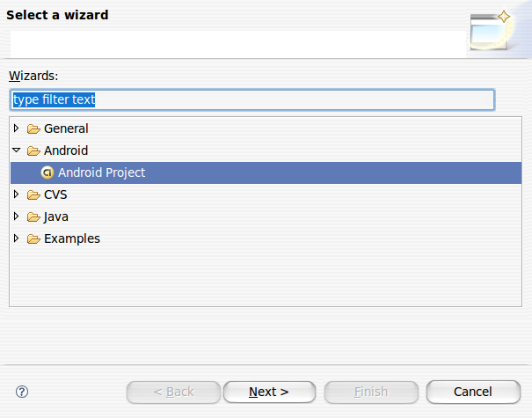This screenshot has height=418, width=532.
Task: Click the Next button
Action: click(269, 392)
